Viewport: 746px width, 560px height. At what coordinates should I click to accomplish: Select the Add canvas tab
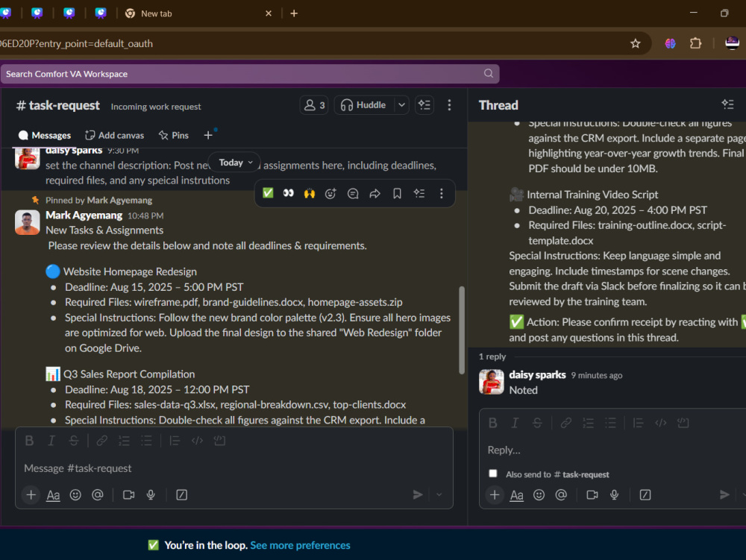tap(115, 136)
